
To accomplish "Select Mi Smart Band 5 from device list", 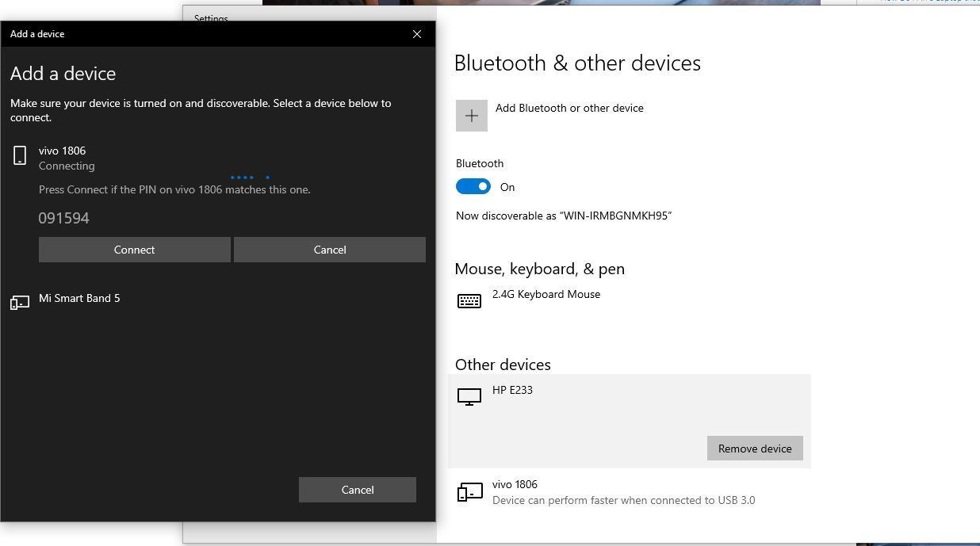I will pyautogui.click(x=79, y=299).
